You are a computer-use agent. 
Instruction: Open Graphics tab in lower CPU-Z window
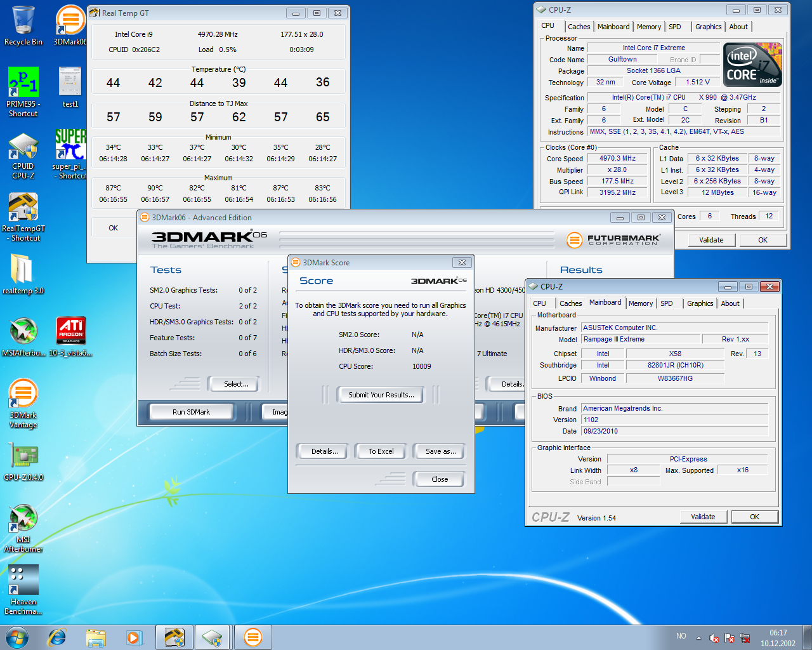tap(700, 303)
